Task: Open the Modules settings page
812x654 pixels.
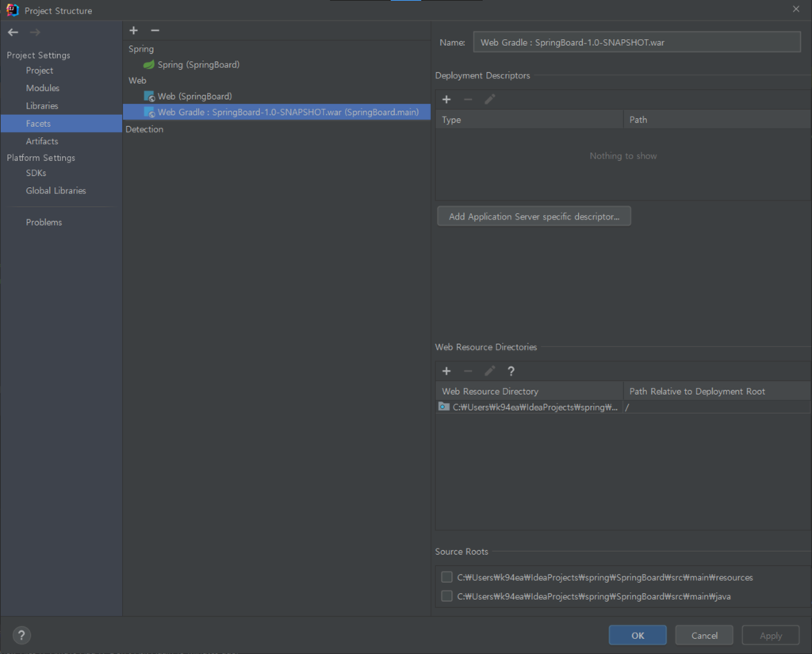Action: coord(43,88)
